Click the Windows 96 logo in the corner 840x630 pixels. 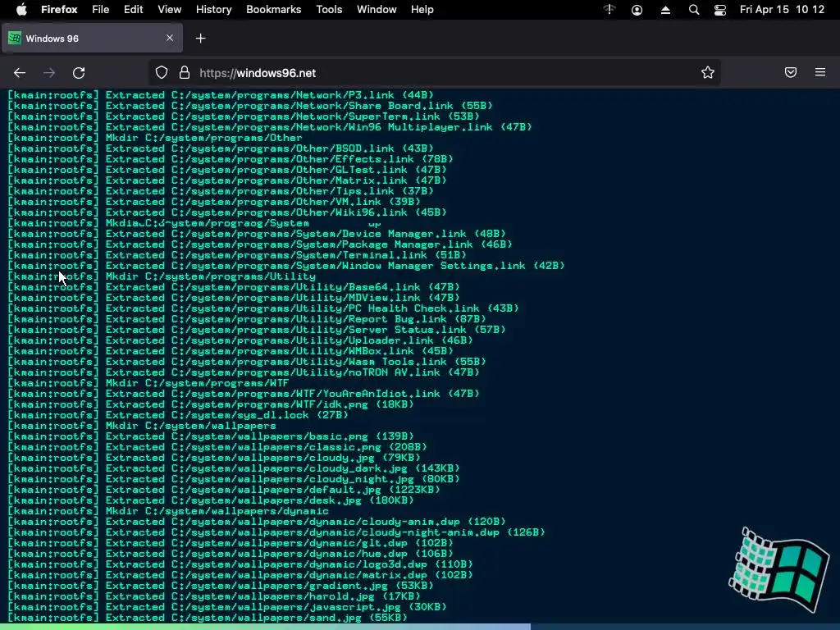pyautogui.click(x=779, y=570)
